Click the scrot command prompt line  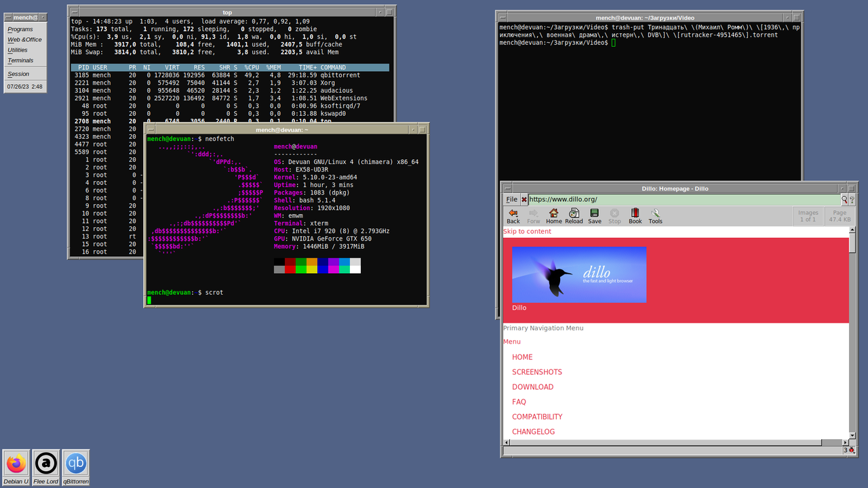185,293
